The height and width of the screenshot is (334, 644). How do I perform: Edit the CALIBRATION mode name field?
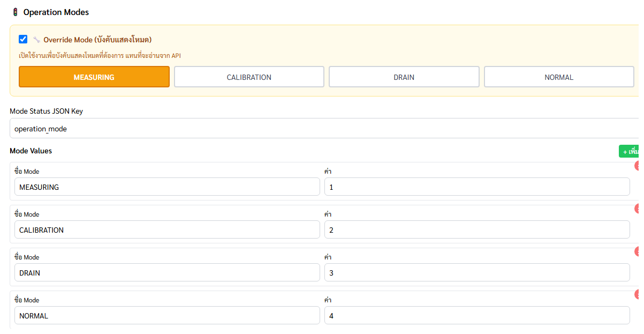click(x=167, y=229)
